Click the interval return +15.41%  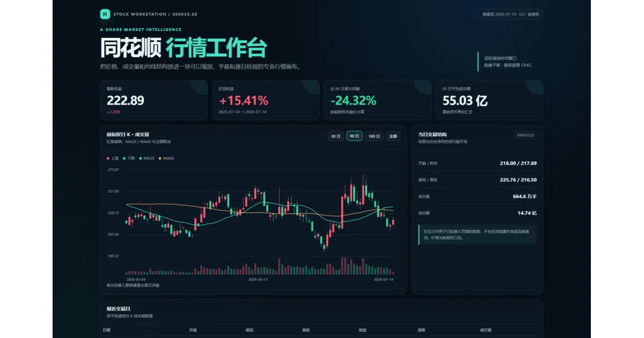coord(244,100)
